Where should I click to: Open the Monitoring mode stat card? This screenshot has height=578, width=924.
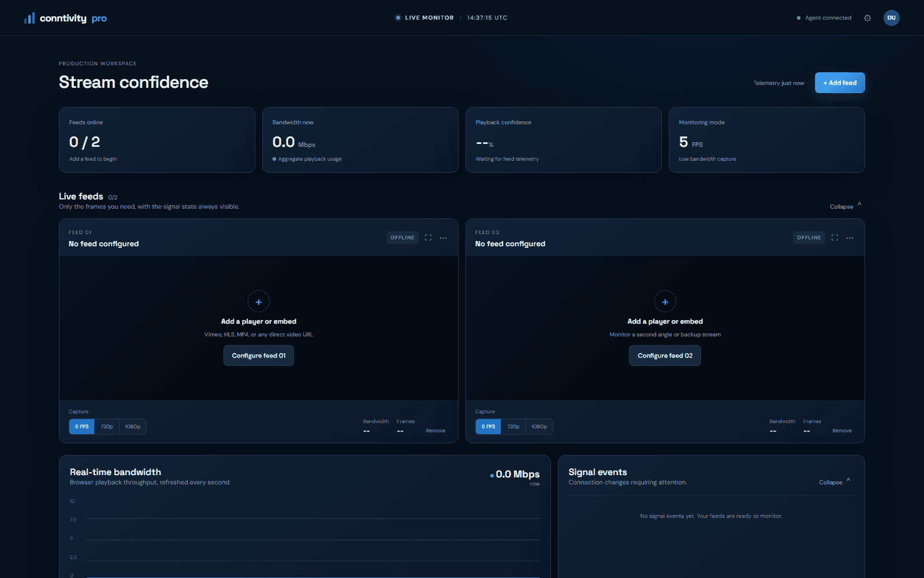coord(767,140)
